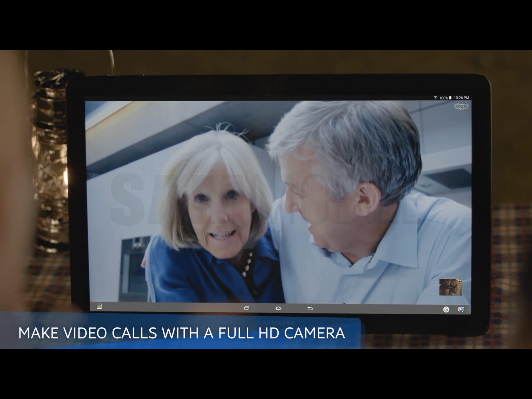Click the 'MAKE VIDEO CALLS' caption banner
Screen dimensions: 532x399
[181, 333]
